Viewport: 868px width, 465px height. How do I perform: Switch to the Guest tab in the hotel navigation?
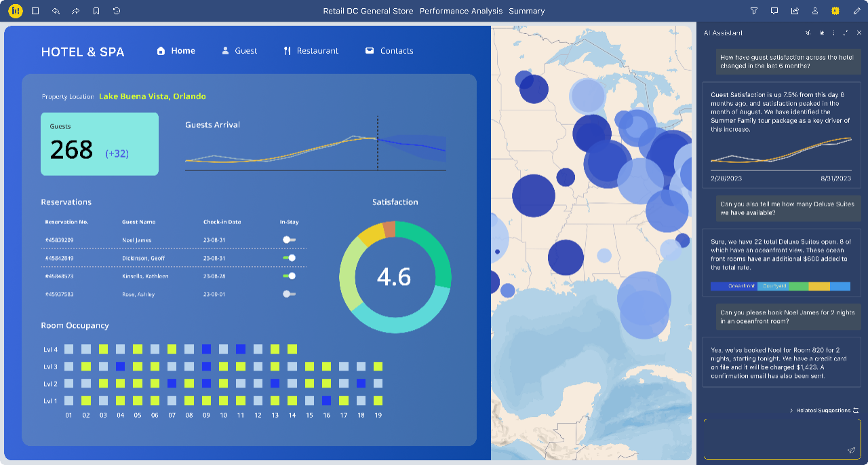(x=239, y=50)
